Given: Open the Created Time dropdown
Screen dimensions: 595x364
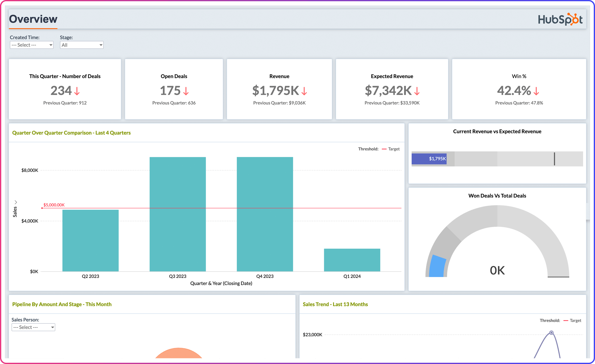Looking at the screenshot, I should point(31,45).
